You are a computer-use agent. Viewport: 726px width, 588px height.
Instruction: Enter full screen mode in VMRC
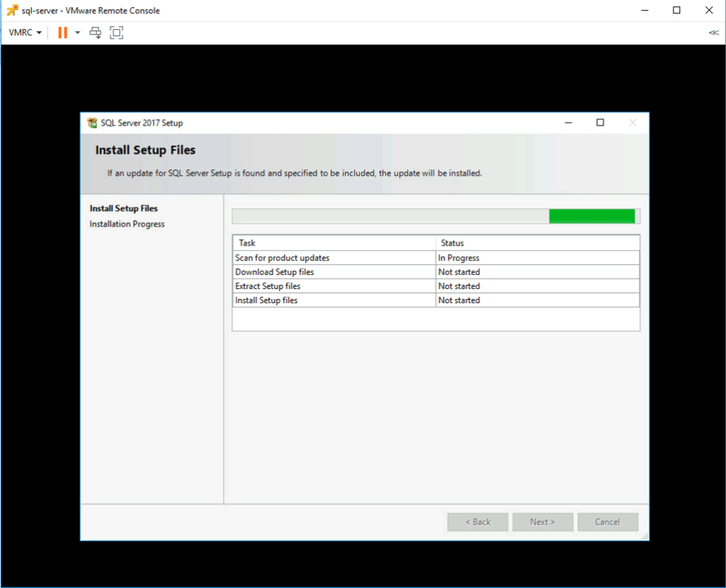coord(116,33)
